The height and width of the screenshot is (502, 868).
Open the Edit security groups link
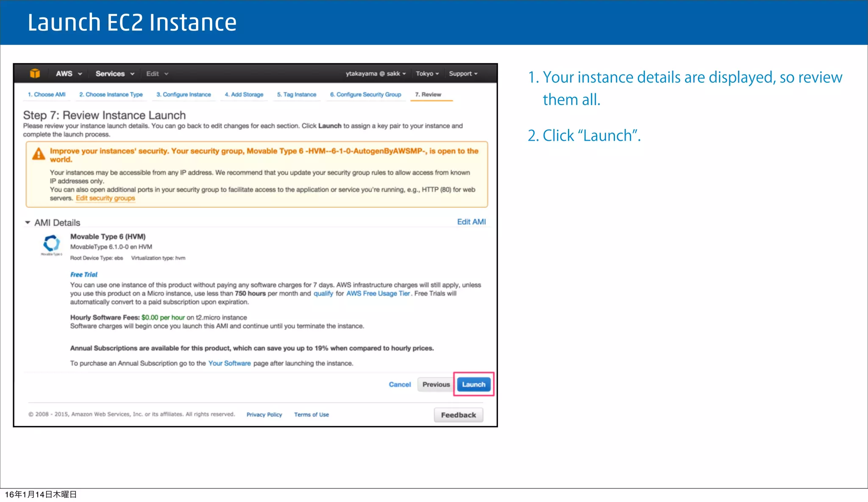pyautogui.click(x=106, y=198)
